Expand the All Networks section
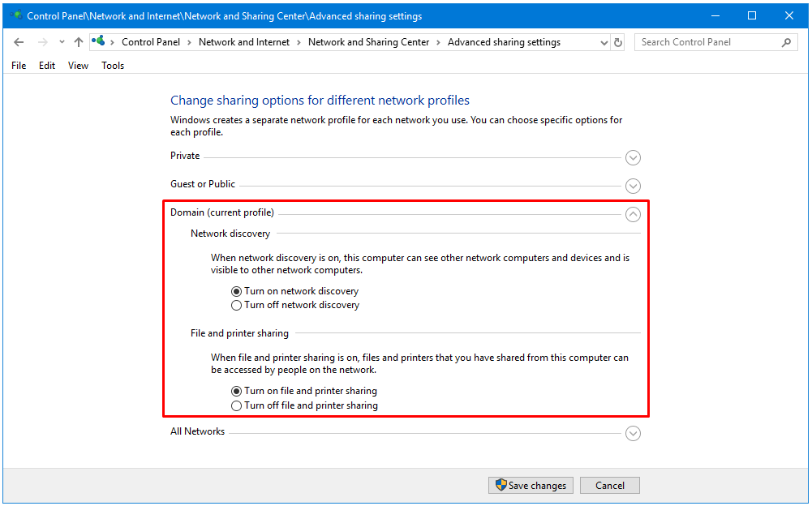 [x=634, y=433]
